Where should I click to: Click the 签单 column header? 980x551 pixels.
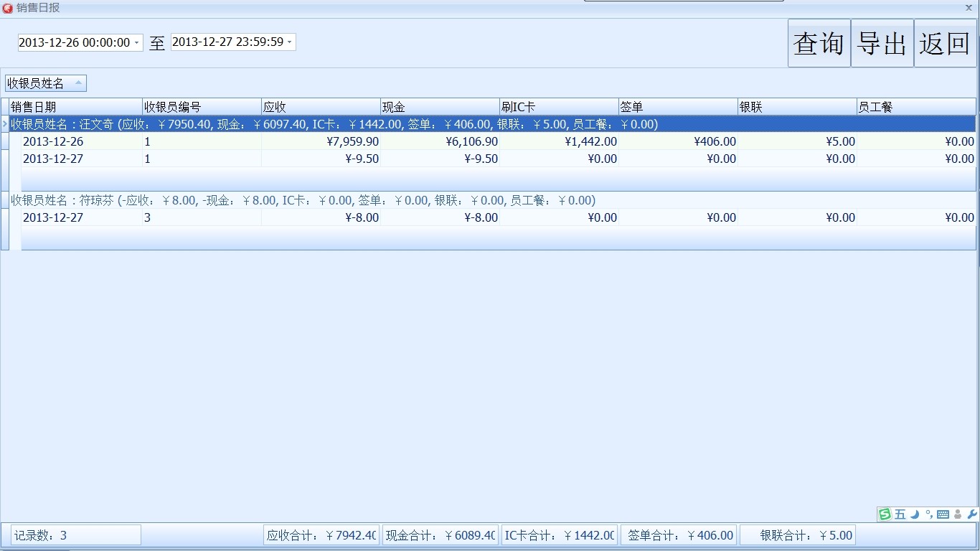pos(678,107)
